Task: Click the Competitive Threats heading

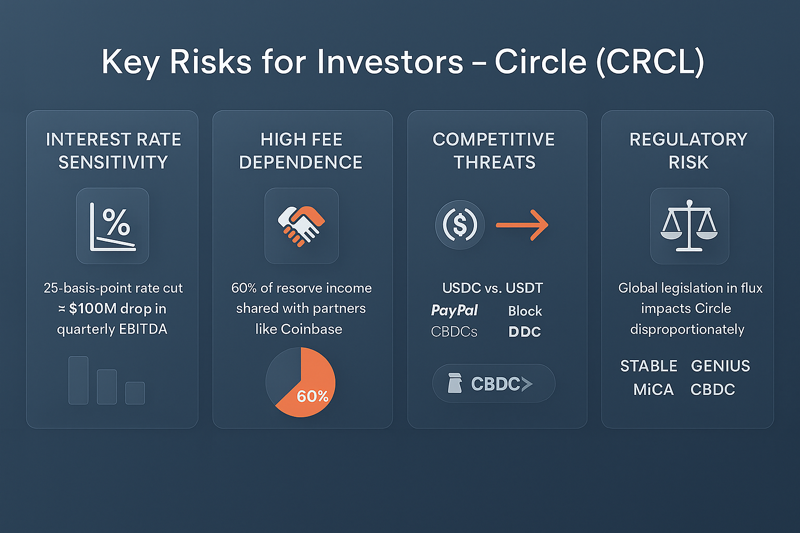Action: point(494,151)
